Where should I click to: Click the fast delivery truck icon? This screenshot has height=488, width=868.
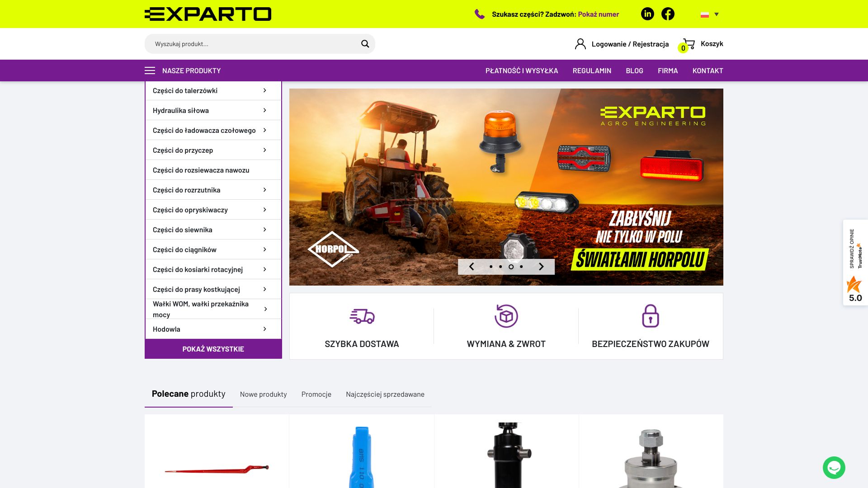point(362,316)
